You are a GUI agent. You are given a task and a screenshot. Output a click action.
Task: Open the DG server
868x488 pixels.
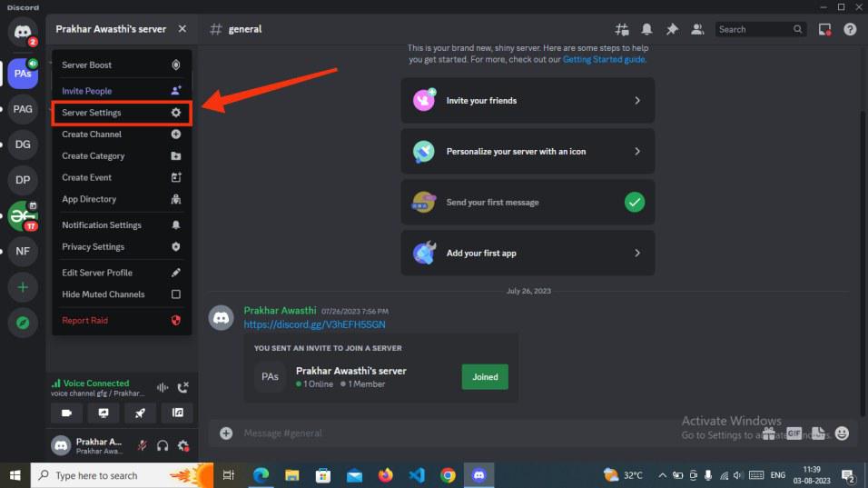point(23,144)
